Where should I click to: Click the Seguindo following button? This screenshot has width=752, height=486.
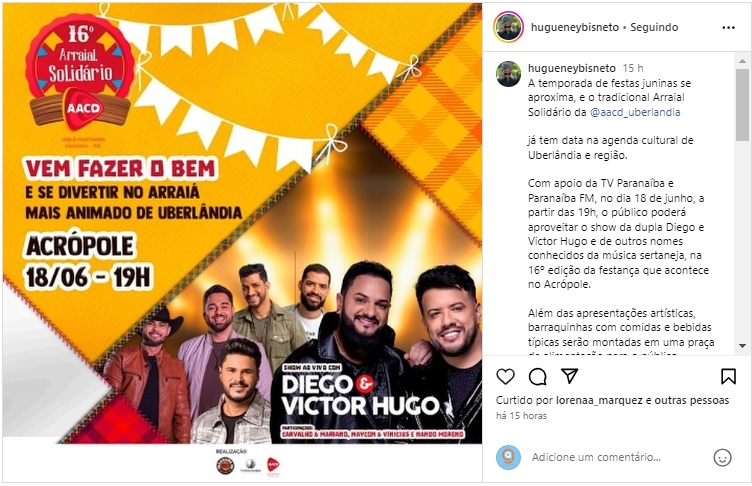[x=654, y=27]
